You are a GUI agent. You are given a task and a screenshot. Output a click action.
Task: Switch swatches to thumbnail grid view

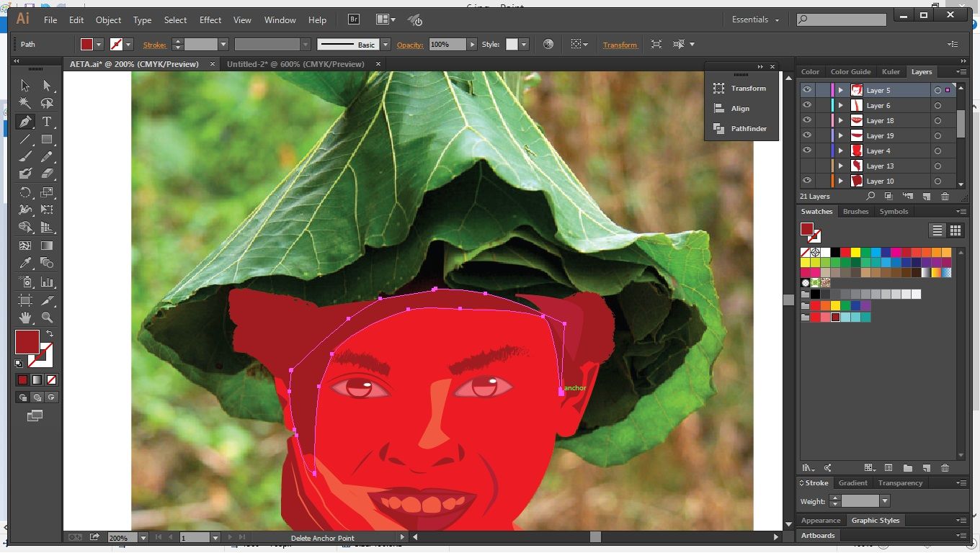(955, 230)
